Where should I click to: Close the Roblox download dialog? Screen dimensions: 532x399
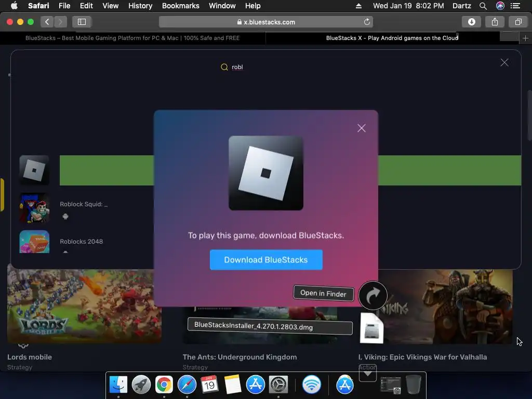point(362,128)
